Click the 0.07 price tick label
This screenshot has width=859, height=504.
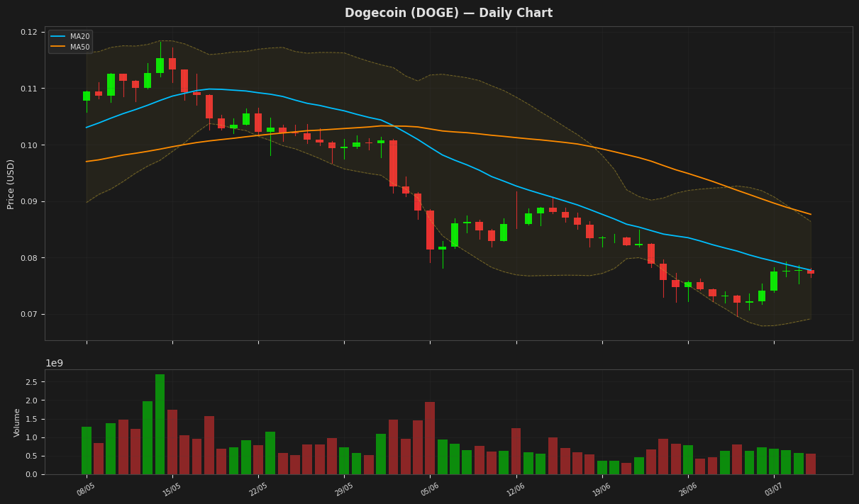tap(29, 315)
